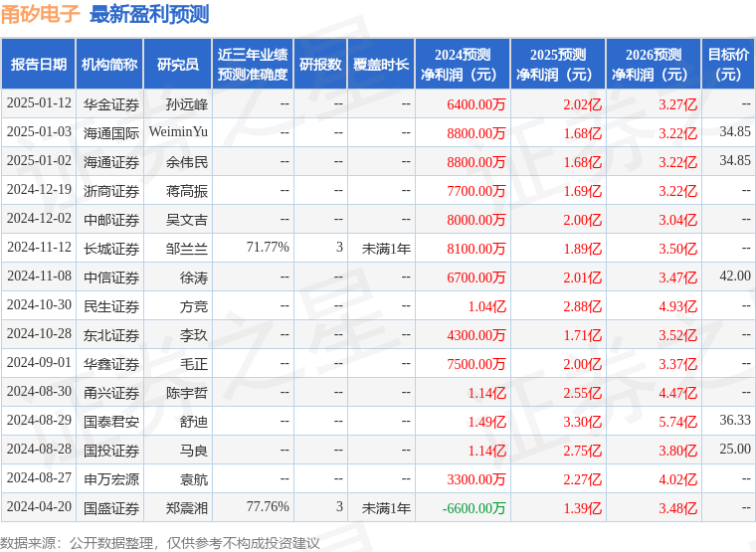Screen dimensions: 756x552
Task: Click the 1.04亿 profit value
Action: point(487,306)
